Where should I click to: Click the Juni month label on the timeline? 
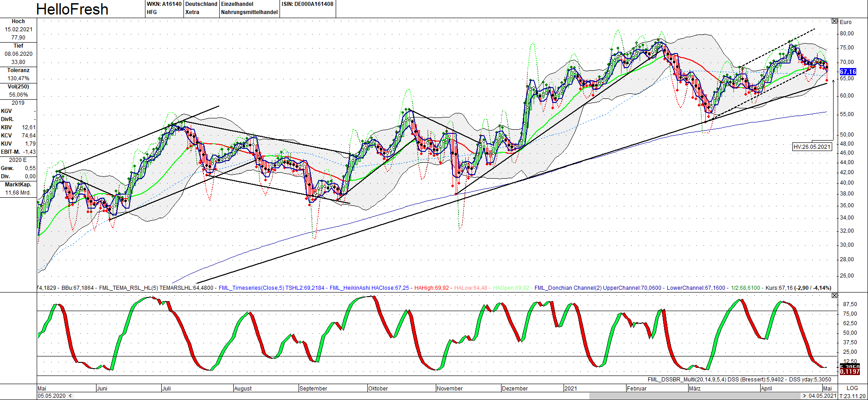pyautogui.click(x=102, y=389)
